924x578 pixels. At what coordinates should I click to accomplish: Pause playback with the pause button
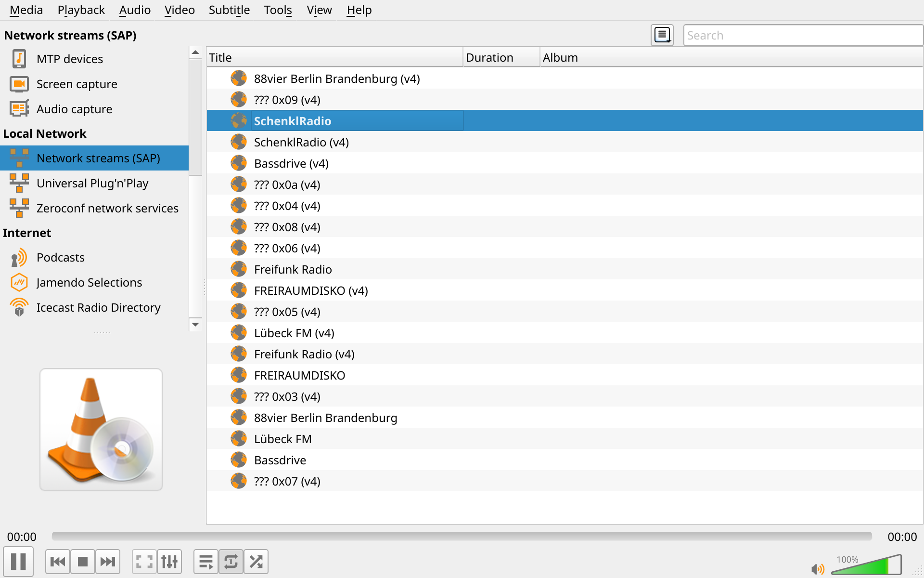tap(18, 561)
